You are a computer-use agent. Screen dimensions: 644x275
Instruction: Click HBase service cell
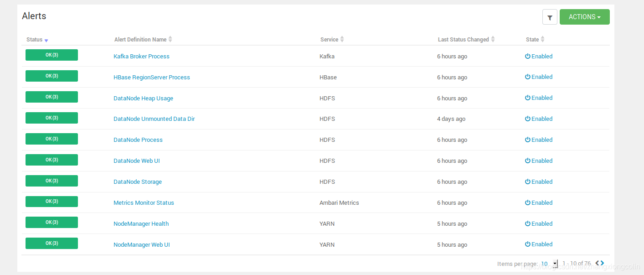point(328,78)
